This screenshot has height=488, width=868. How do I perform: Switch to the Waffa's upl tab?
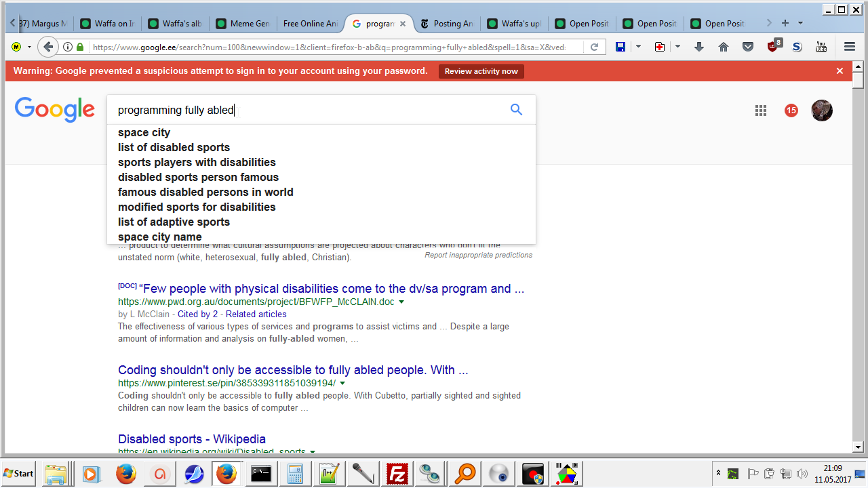(514, 23)
